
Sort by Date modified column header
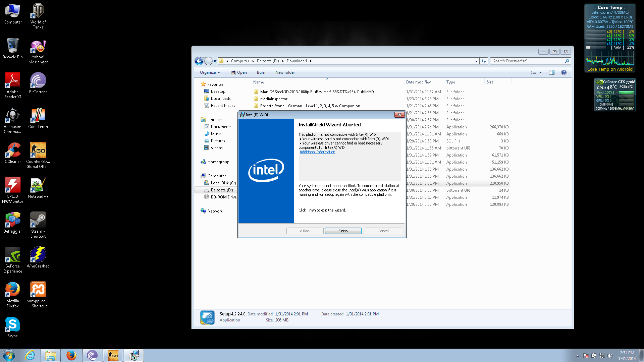424,82
